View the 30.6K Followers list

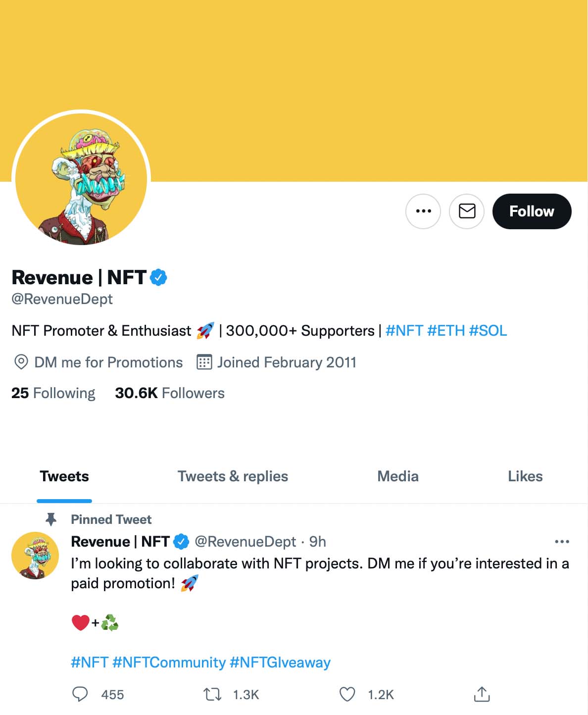click(170, 393)
